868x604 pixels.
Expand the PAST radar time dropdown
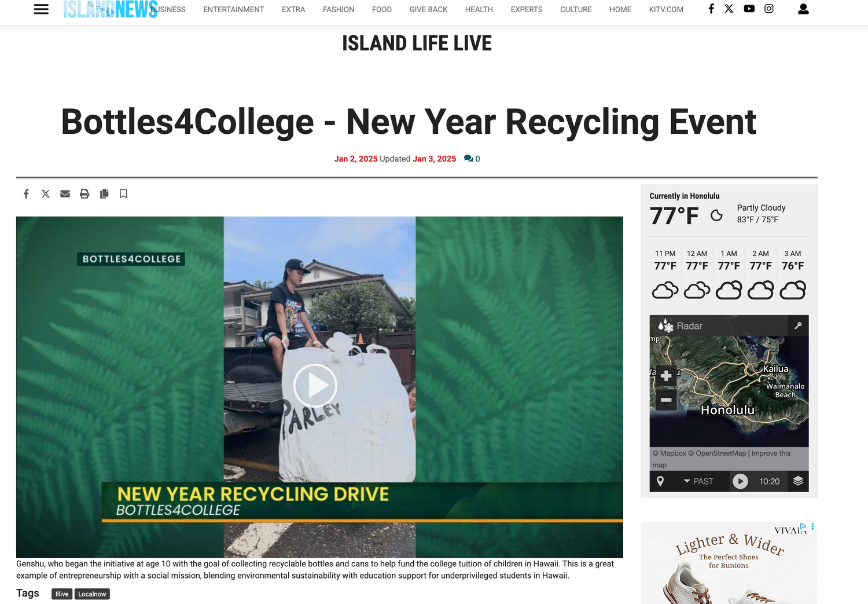(698, 481)
